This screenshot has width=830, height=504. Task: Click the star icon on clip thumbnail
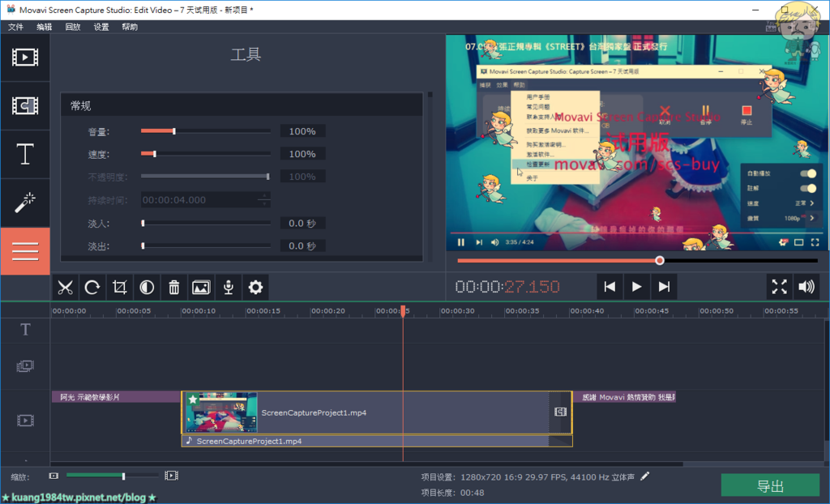[193, 399]
